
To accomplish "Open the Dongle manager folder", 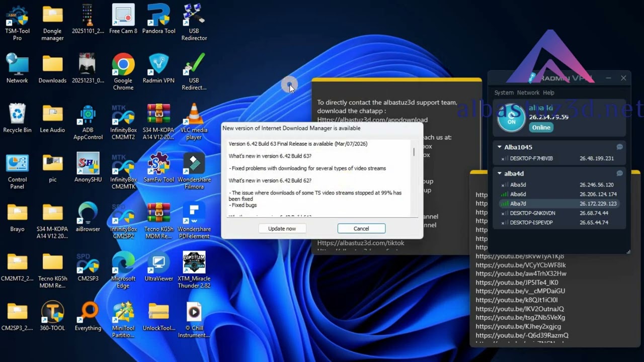I will click(52, 23).
